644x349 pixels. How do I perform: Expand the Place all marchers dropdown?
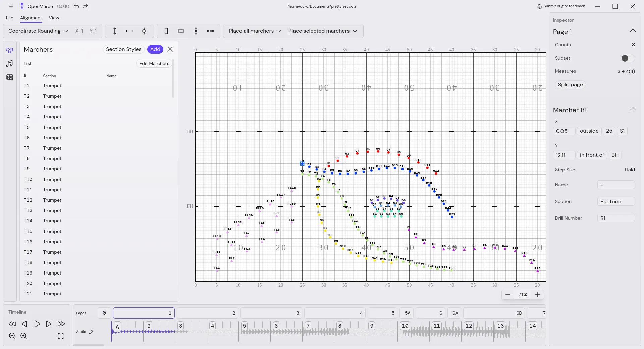pyautogui.click(x=254, y=31)
